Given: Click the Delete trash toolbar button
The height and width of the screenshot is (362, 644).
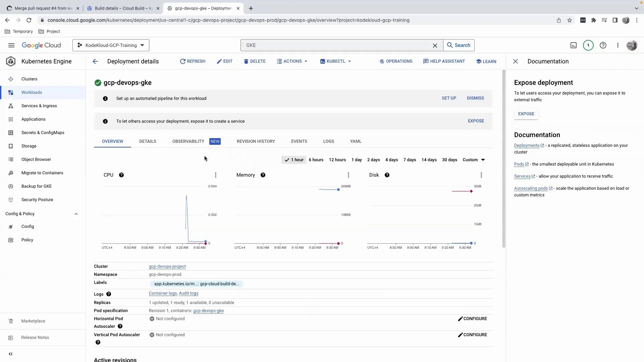Looking at the screenshot, I should pyautogui.click(x=255, y=61).
